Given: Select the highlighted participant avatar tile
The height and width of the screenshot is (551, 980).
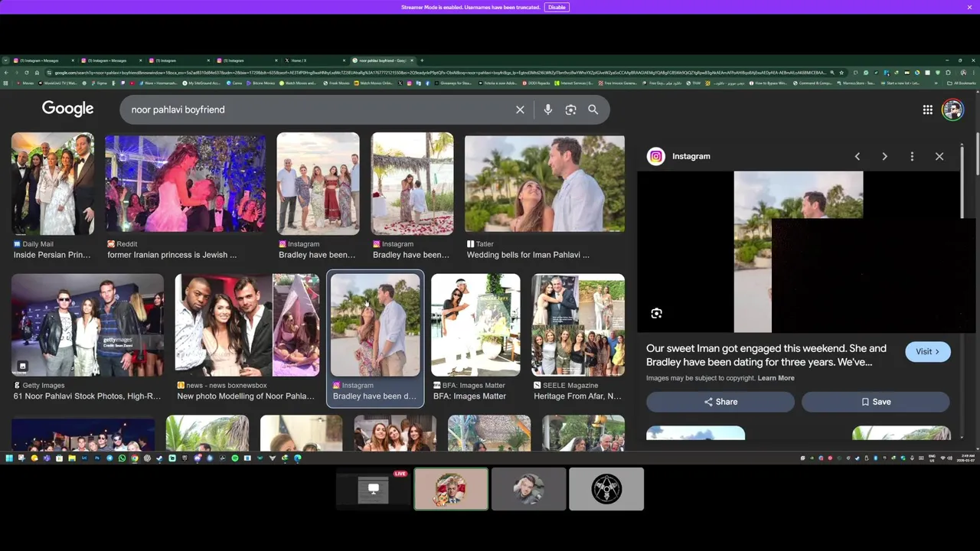Looking at the screenshot, I should [x=451, y=488].
